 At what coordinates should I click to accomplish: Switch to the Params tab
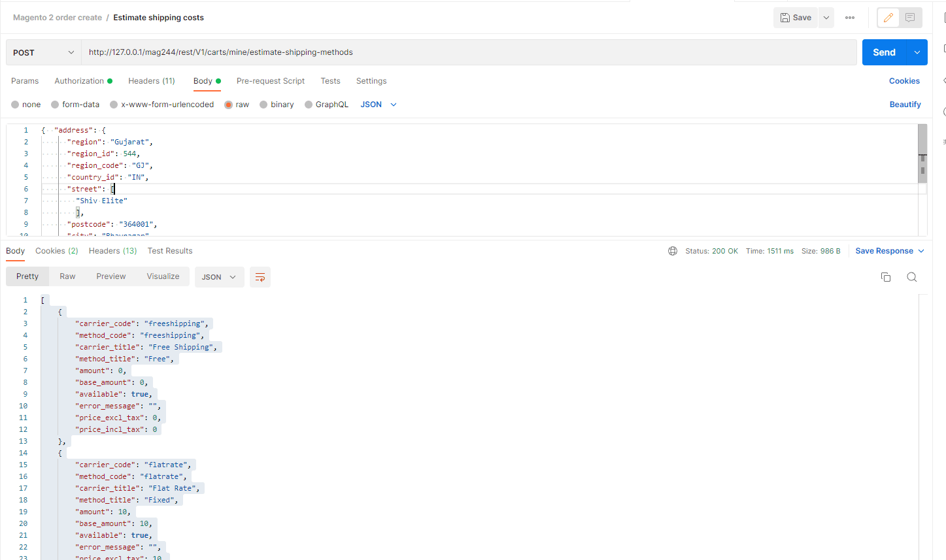point(25,81)
